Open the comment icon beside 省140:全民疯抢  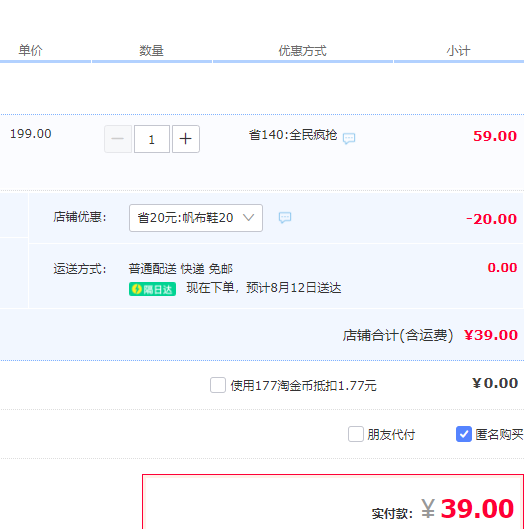point(349,139)
